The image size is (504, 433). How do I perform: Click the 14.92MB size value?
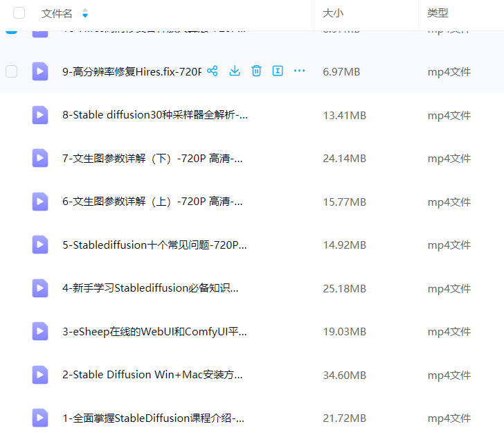(x=345, y=245)
